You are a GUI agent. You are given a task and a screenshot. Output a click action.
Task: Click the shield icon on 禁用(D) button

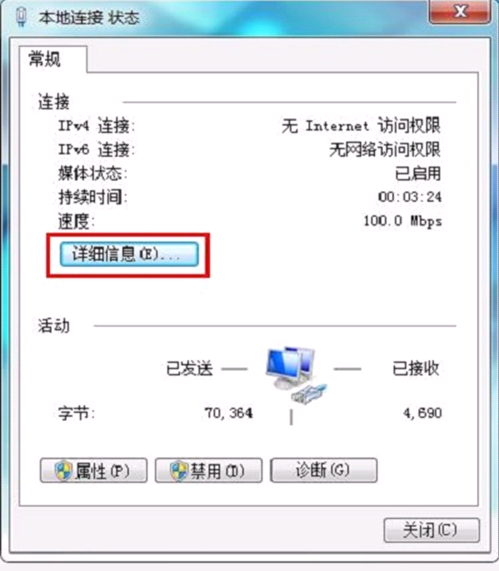(x=179, y=470)
